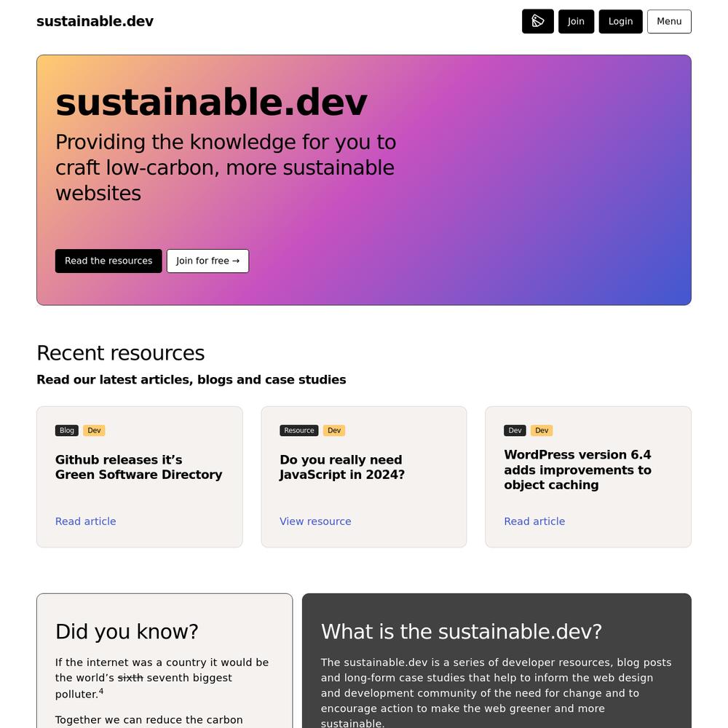Go to sustainable.dev home logo text

tap(95, 21)
